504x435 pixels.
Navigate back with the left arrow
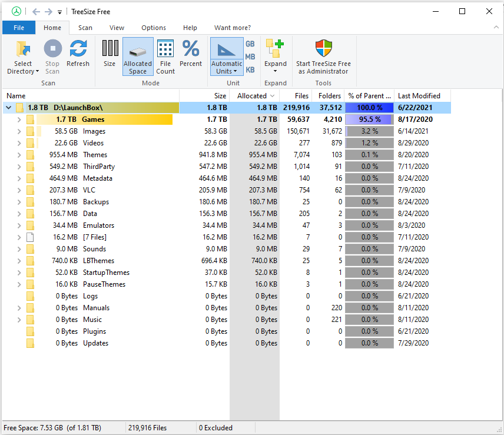36,12
